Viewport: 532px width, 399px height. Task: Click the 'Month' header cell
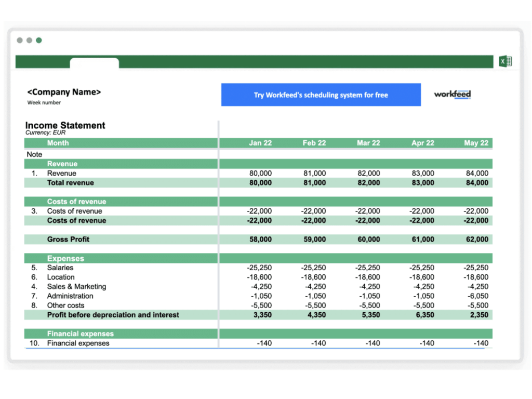pyautogui.click(x=58, y=143)
